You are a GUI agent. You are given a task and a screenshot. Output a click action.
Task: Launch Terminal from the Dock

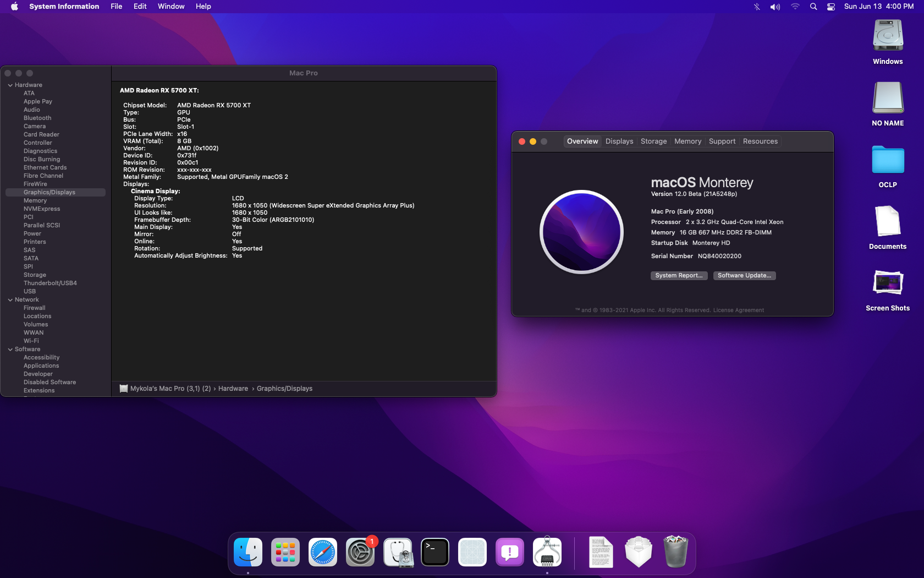click(x=435, y=552)
